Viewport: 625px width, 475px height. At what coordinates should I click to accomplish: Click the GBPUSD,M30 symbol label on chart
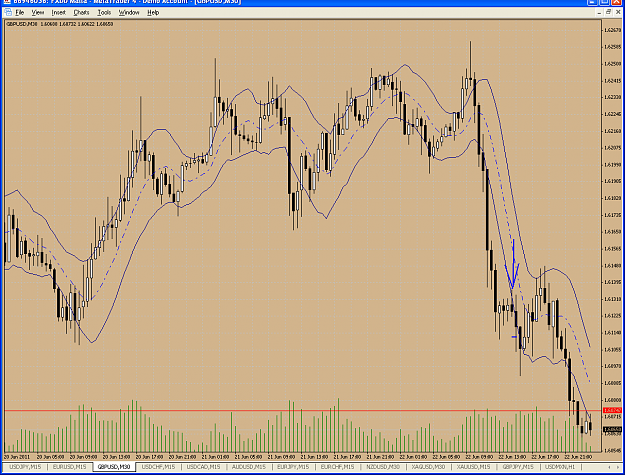click(x=22, y=24)
